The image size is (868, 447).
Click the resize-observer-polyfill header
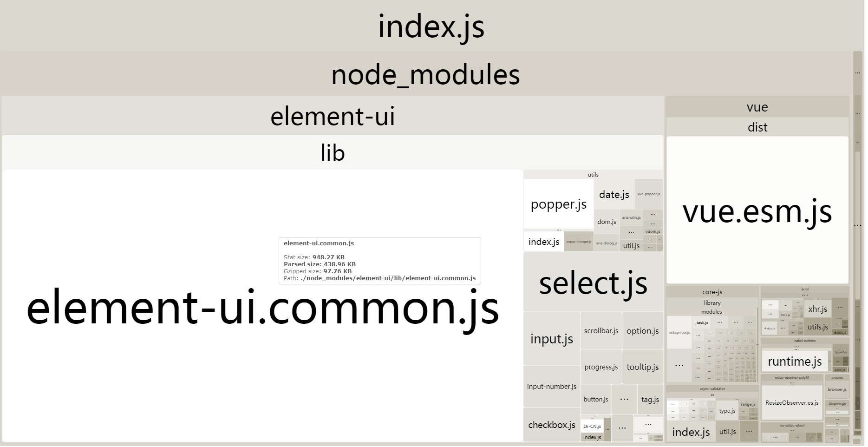coord(792,378)
